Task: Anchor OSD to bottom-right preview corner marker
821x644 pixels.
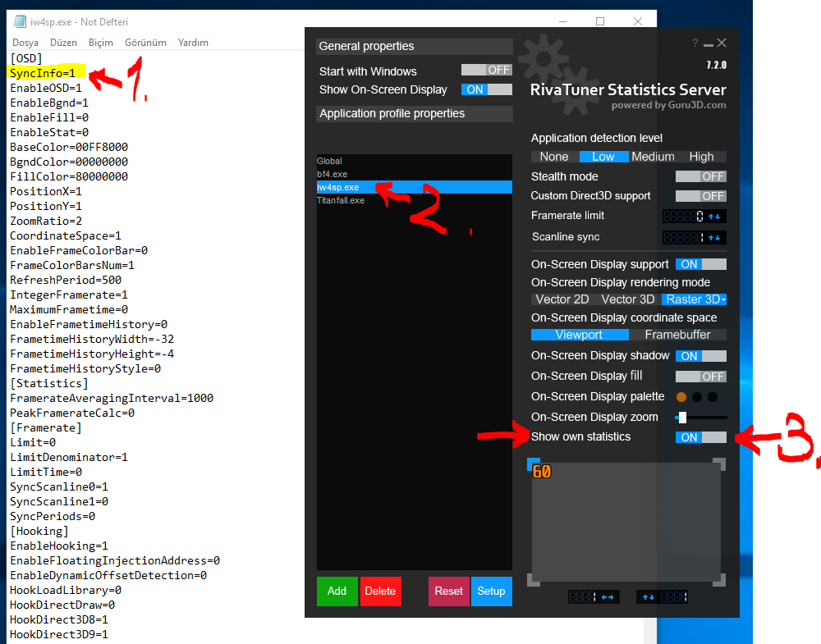Action: pyautogui.click(x=719, y=580)
